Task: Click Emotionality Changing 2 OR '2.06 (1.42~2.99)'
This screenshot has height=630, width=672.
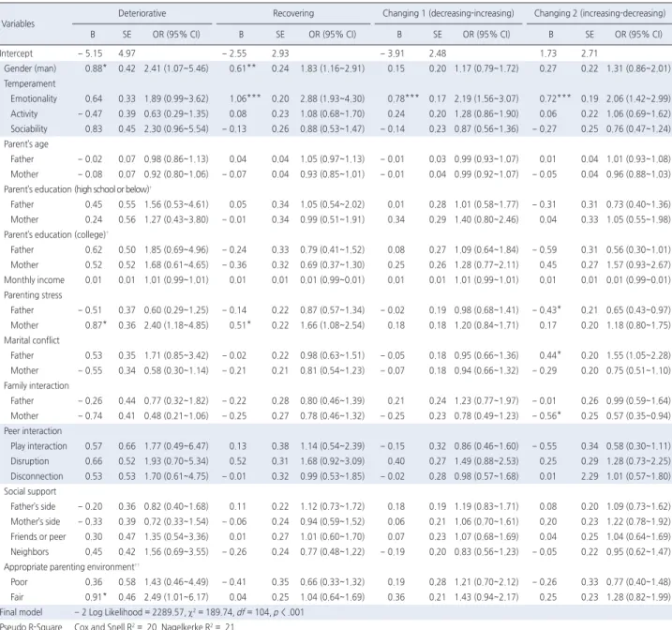Action: pyautogui.click(x=638, y=98)
